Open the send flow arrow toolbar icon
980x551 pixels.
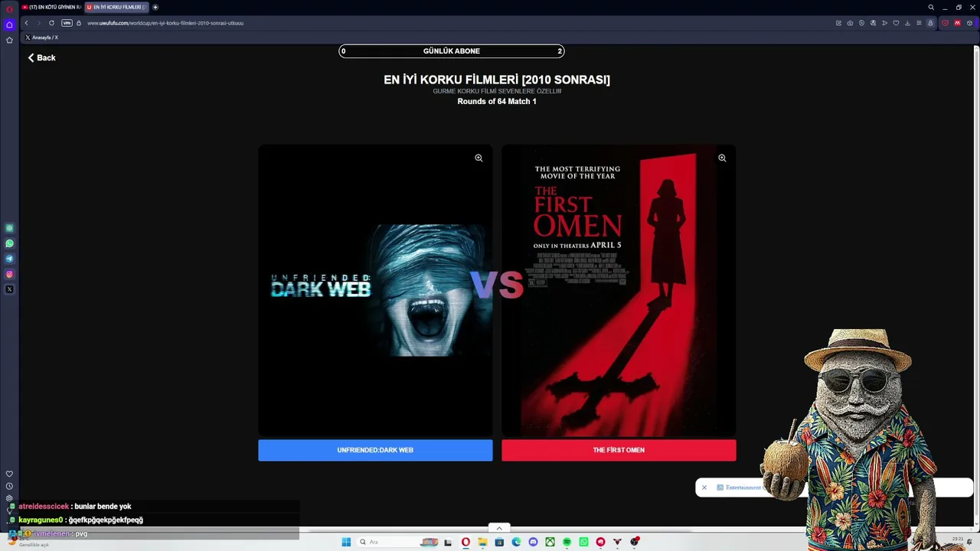pyautogui.click(x=884, y=23)
